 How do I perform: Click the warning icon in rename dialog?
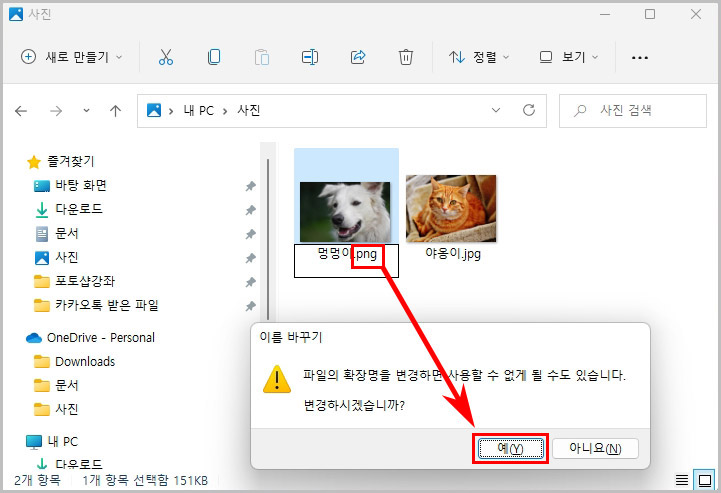(277, 379)
